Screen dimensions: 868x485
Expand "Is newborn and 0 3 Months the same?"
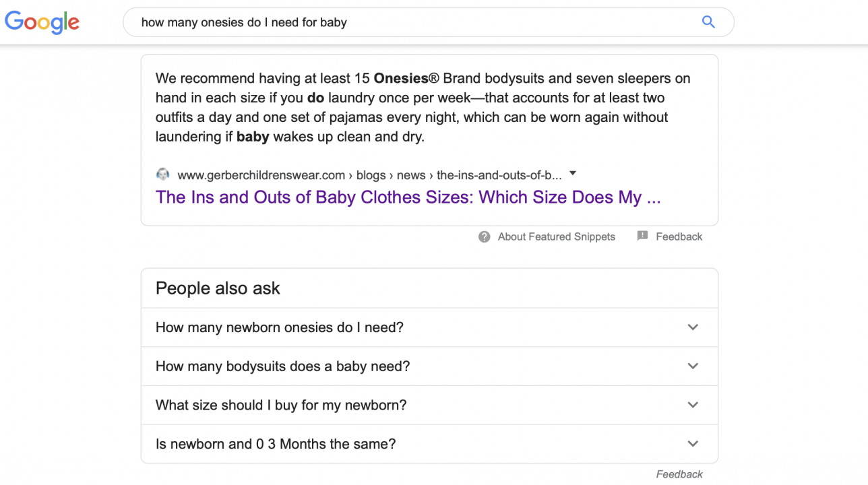(x=429, y=444)
